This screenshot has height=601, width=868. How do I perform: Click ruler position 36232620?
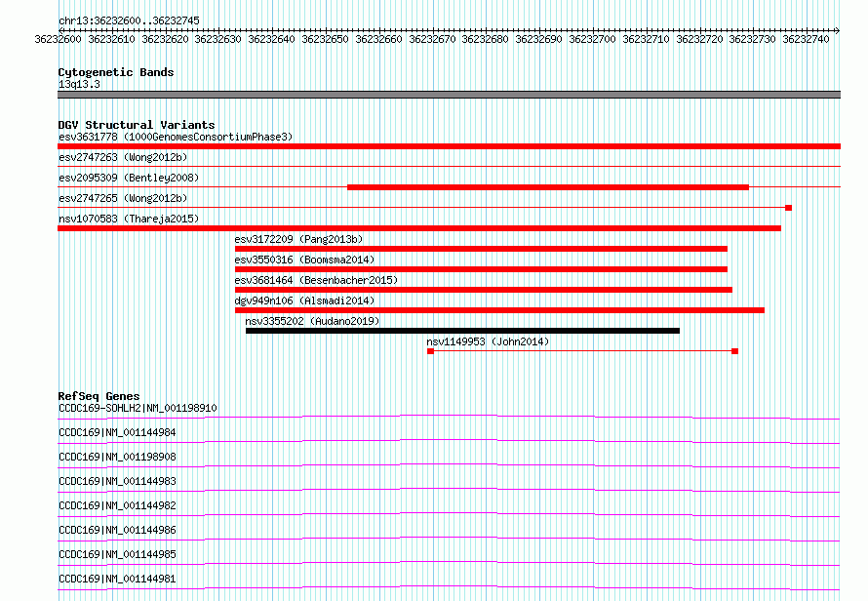tap(165, 39)
